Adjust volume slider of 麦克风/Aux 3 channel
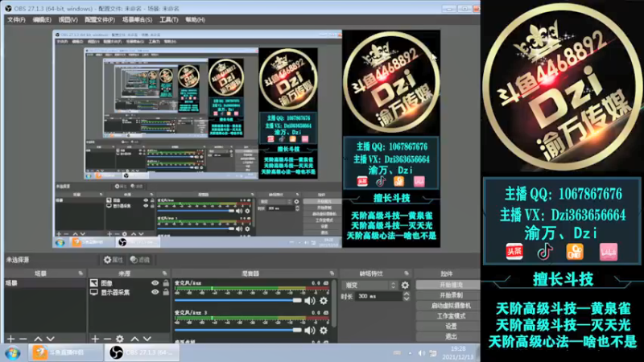This screenshot has width=644, height=362. pos(237,330)
